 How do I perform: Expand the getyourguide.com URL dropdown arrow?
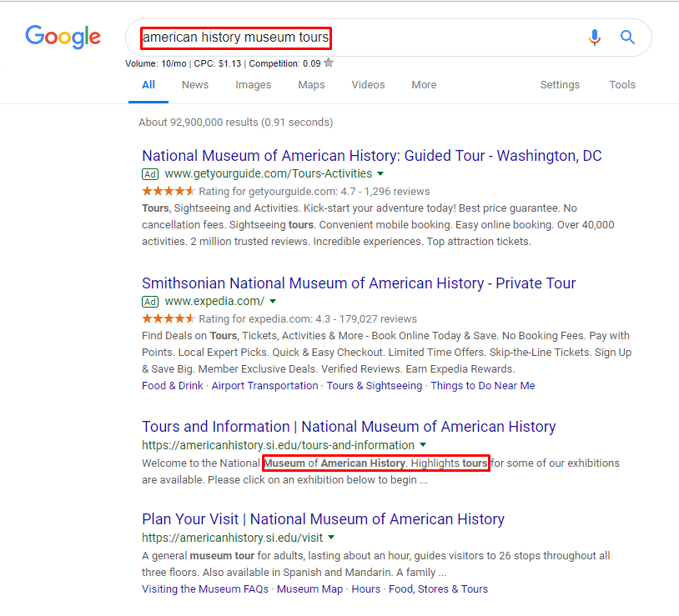pos(380,173)
